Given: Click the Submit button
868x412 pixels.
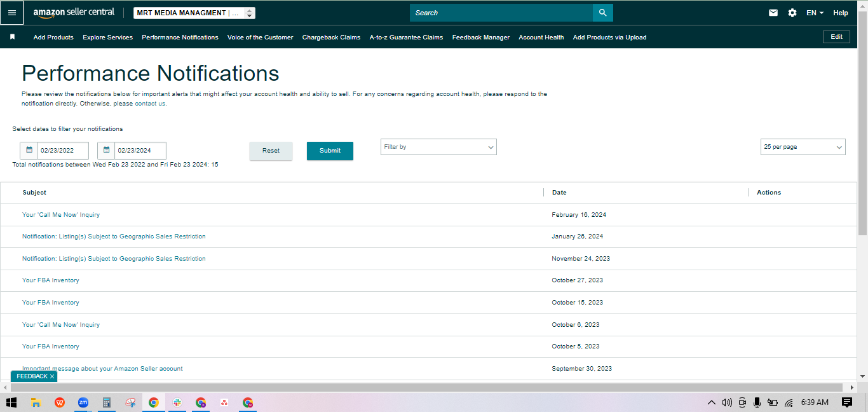Looking at the screenshot, I should 330,151.
